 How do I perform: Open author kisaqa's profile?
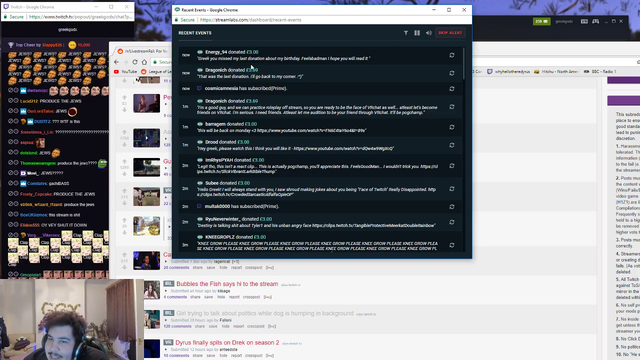pyautogui.click(x=224, y=291)
